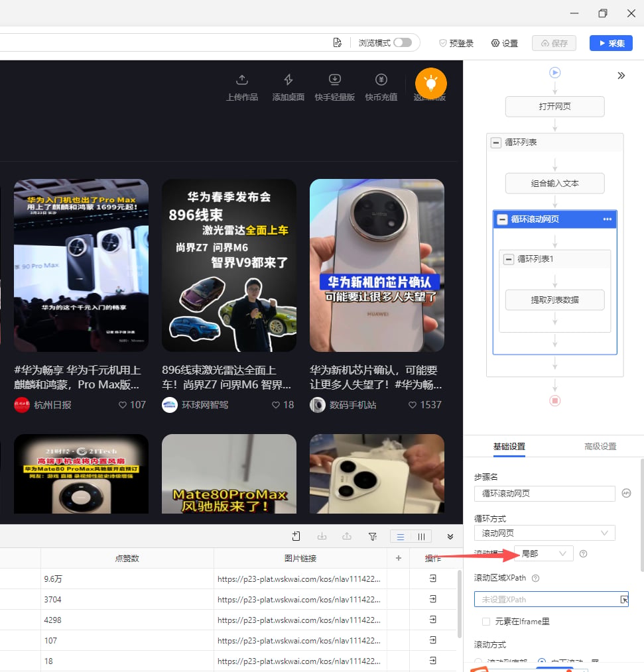Image resolution: width=644 pixels, height=672 pixels.
Task: Click 添加桌面 lightning icon on webpage
Action: coord(289,80)
